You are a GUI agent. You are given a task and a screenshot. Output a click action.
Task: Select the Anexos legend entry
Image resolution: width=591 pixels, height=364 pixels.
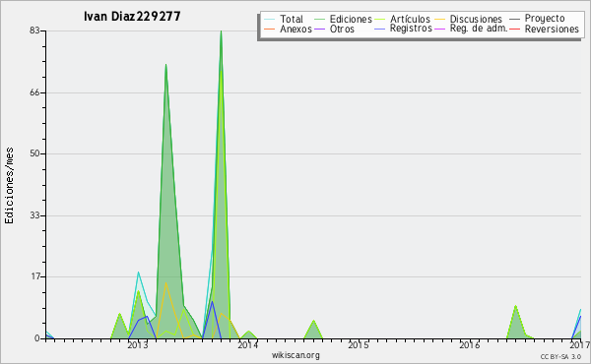pyautogui.click(x=295, y=29)
